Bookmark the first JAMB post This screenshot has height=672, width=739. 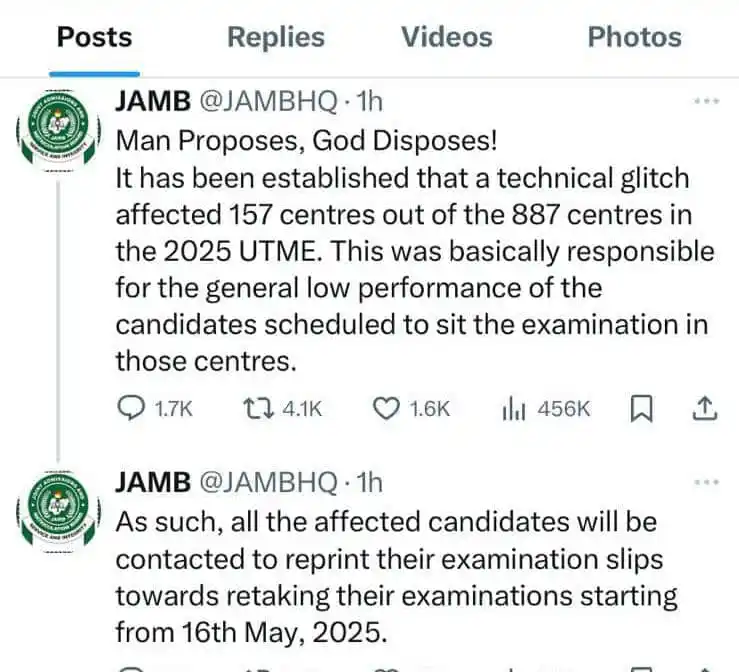click(x=641, y=409)
